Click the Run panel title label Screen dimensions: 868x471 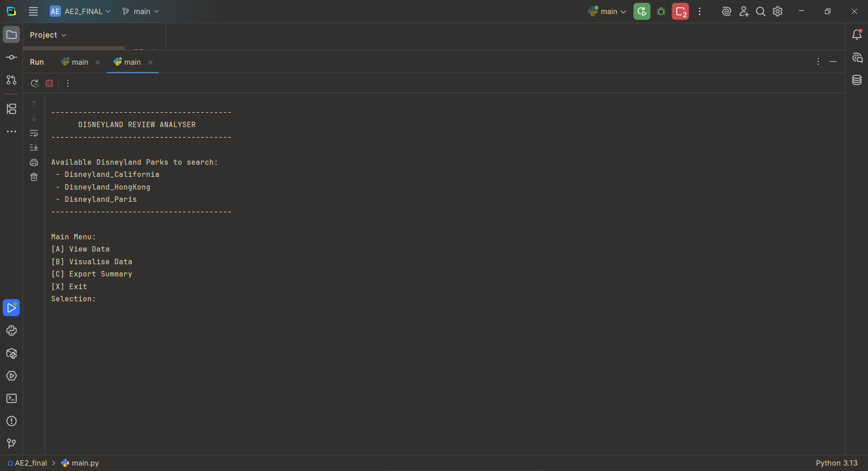pyautogui.click(x=37, y=62)
